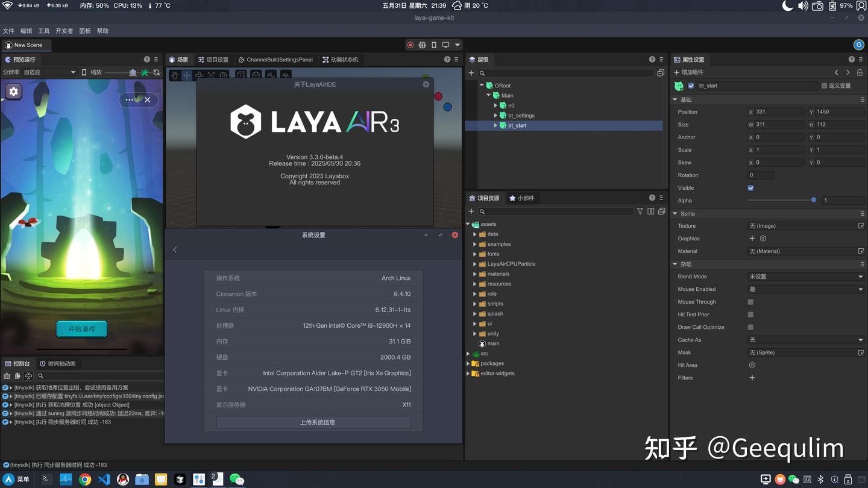Click the clear console icon
This screenshot has width=868, height=488.
point(8,375)
